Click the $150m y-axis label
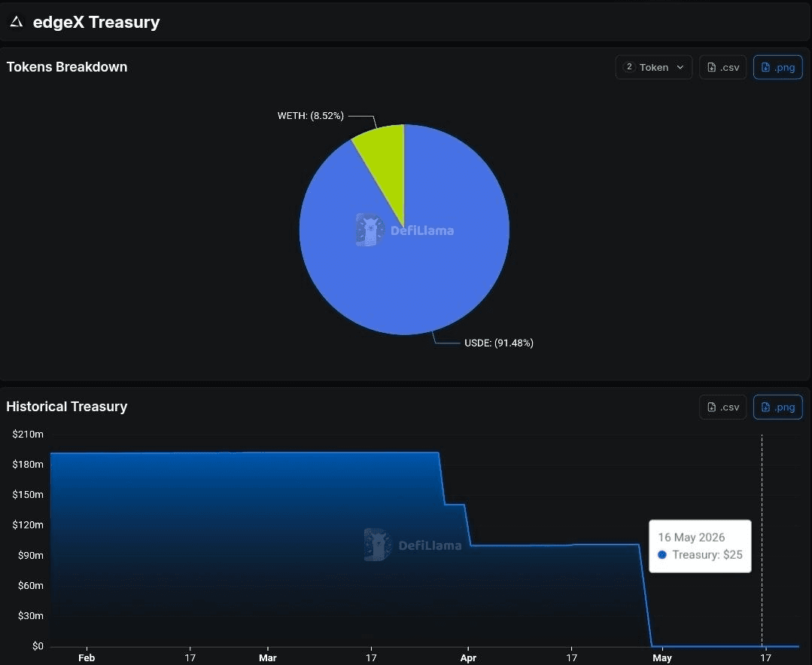Screen dimensions: 812x665 tap(28, 495)
